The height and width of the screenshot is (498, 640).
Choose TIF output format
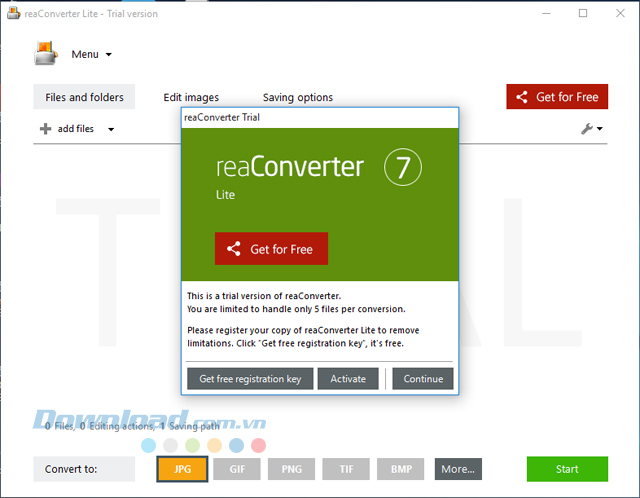[x=346, y=469]
